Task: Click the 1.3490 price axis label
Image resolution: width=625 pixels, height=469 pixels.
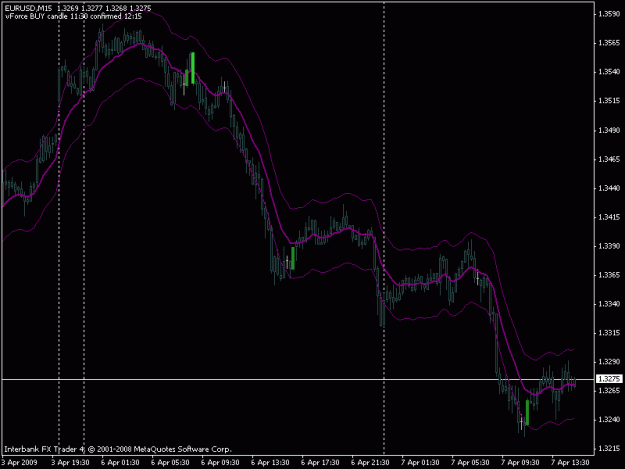Action: tap(609, 130)
